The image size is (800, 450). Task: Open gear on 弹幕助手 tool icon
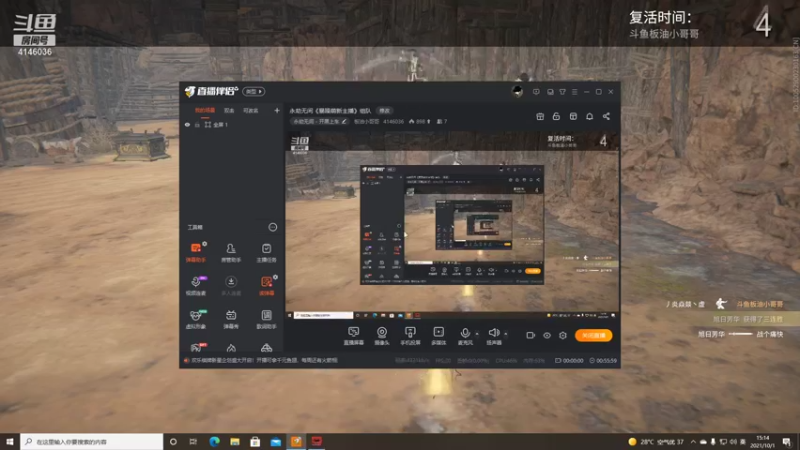tap(204, 244)
